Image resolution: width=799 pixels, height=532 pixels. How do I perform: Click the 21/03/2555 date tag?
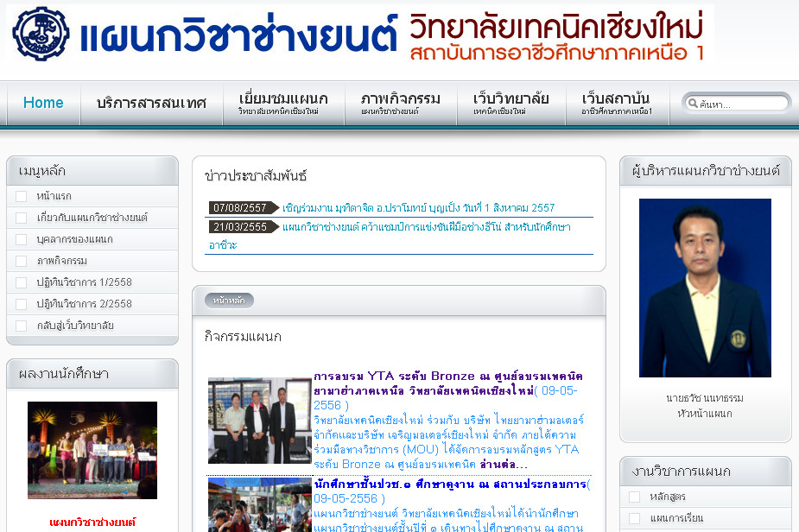point(244,227)
